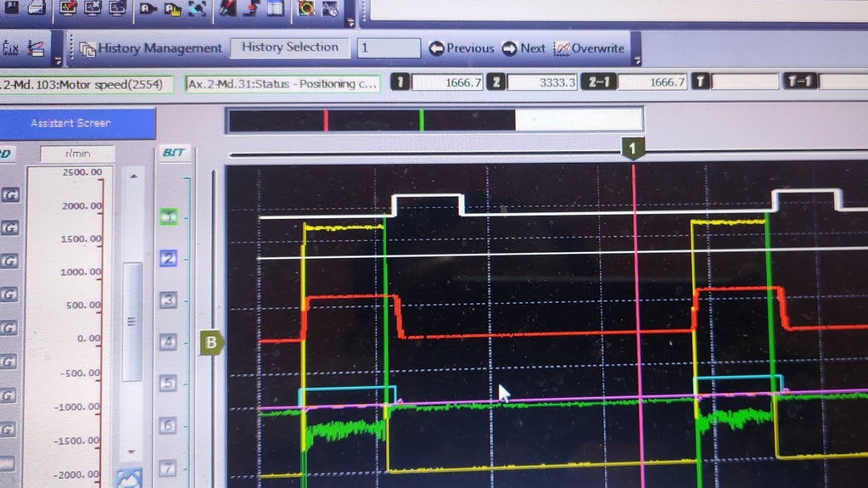Click the 2500.00 axis value
This screenshot has height=488, width=868.
coord(82,172)
